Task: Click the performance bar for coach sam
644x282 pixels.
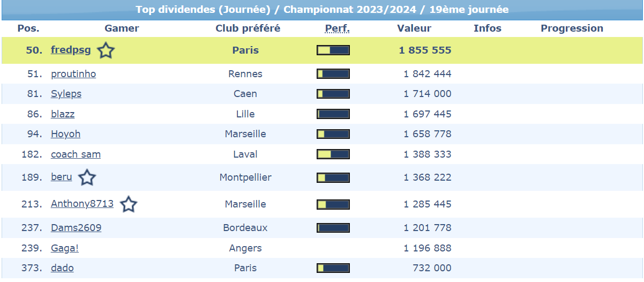Action: pyautogui.click(x=333, y=154)
